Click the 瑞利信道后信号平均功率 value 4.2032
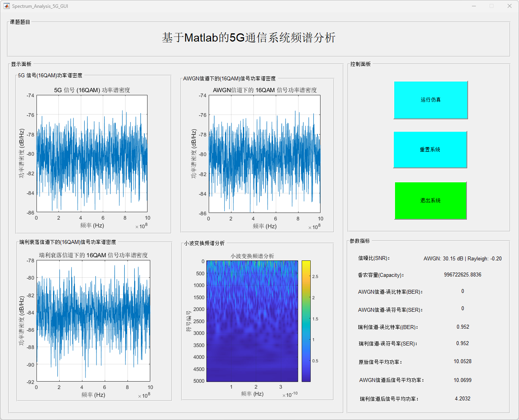Image resolution: width=519 pixels, height=420 pixels. point(463,399)
